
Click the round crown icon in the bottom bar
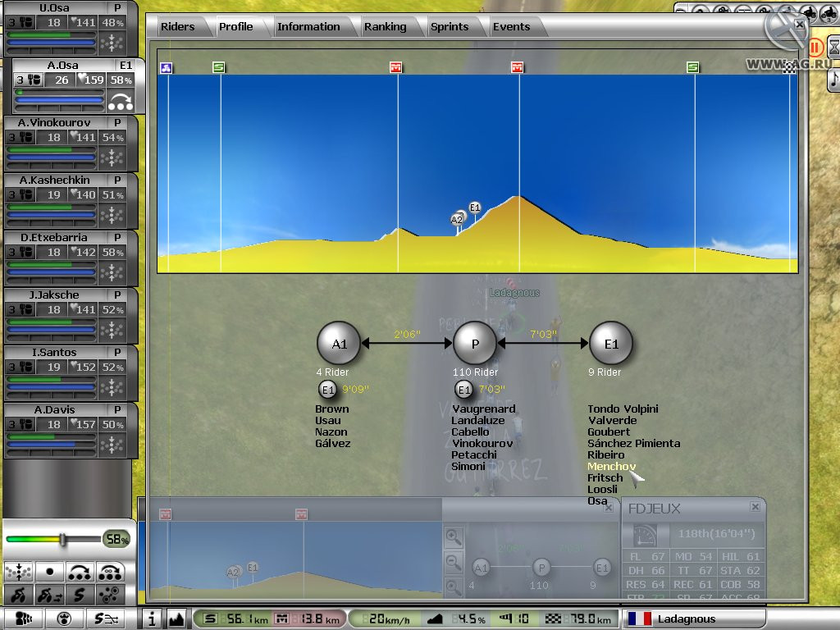coord(64,619)
